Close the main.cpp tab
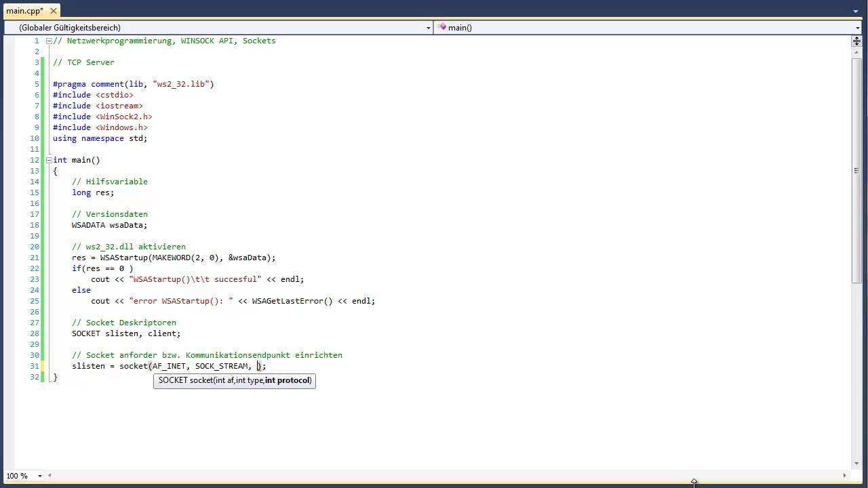This screenshot has height=488, width=868. point(53,11)
